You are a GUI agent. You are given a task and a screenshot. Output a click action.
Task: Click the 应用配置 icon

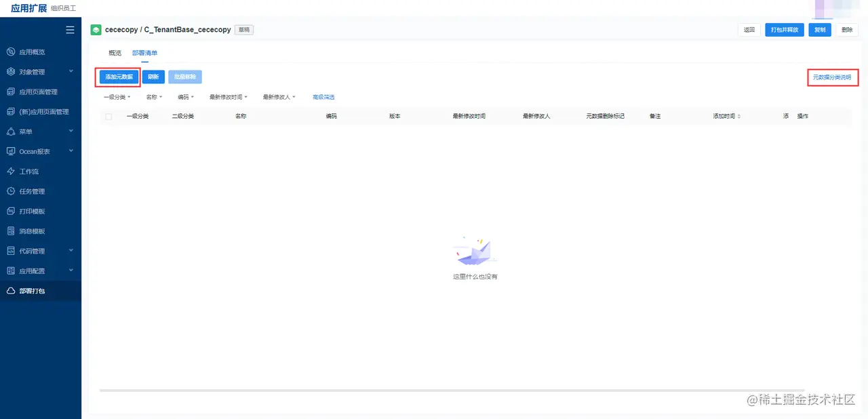pos(11,271)
